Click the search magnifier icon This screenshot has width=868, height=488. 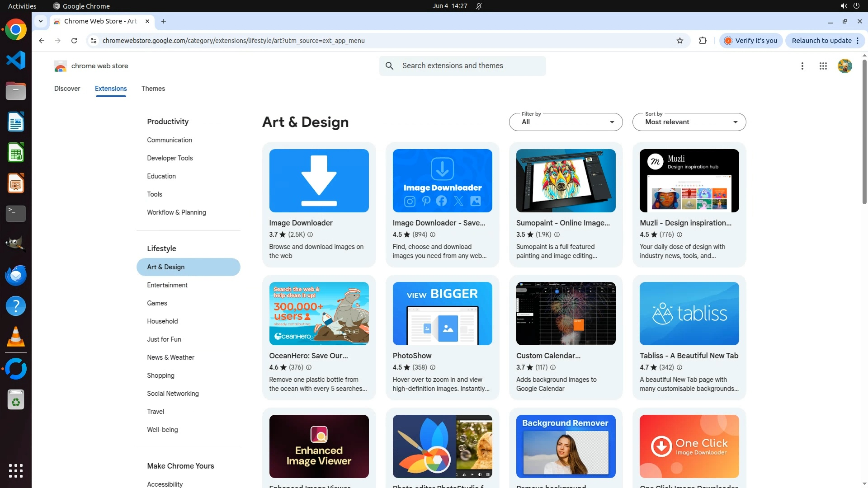coord(389,66)
